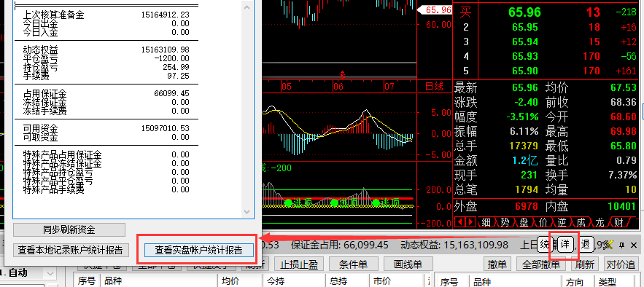Close the trading panel with X icon

coord(634,245)
